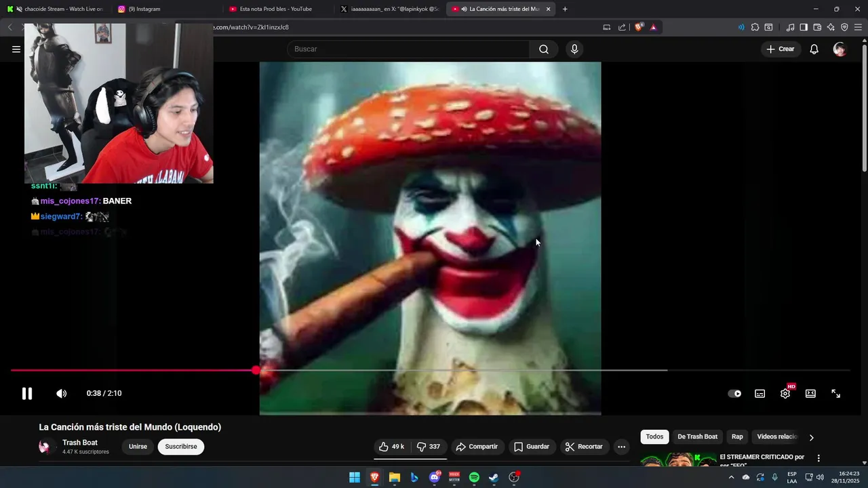Enter fullscreen mode for the video
The width and height of the screenshot is (868, 488).
[x=836, y=394]
